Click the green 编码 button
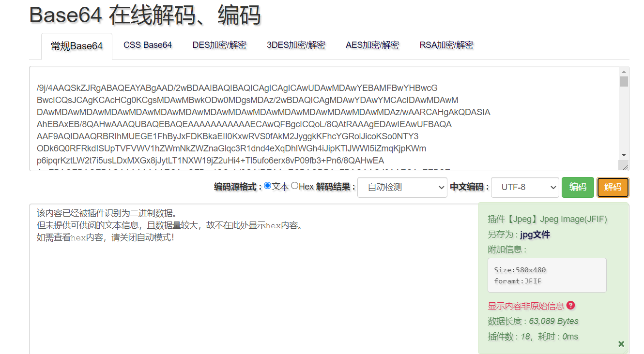Screen dimensions: 644x354 click(578, 187)
